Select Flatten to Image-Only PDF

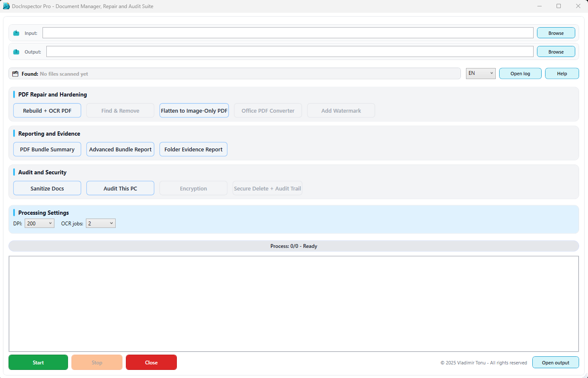(x=194, y=110)
